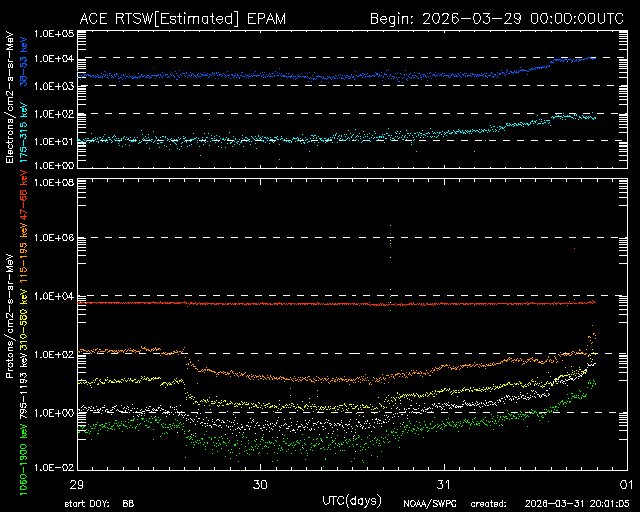Screen dimensions: 640x512
Task: Click the 1.0E-02 proton axis label
Action: 54,467
